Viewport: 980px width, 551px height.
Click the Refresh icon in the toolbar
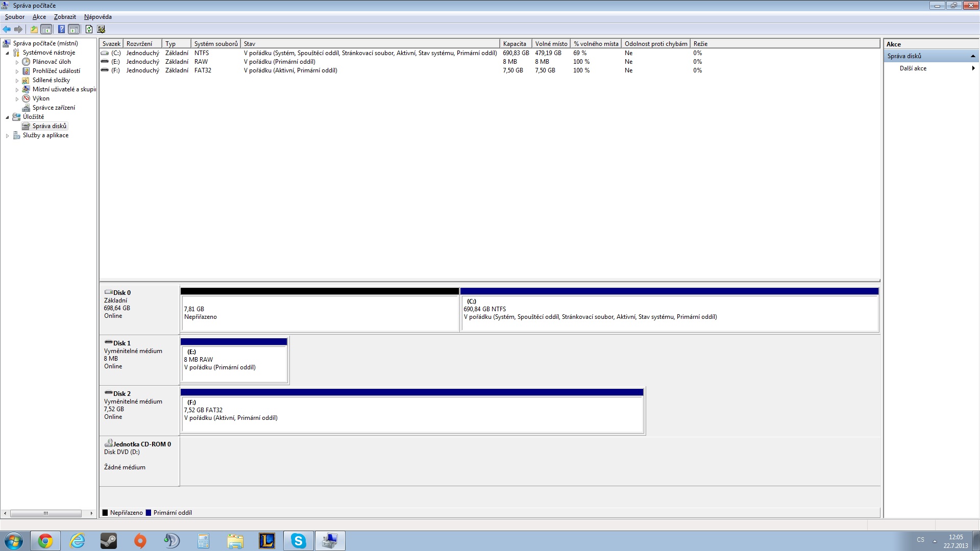tap(89, 29)
